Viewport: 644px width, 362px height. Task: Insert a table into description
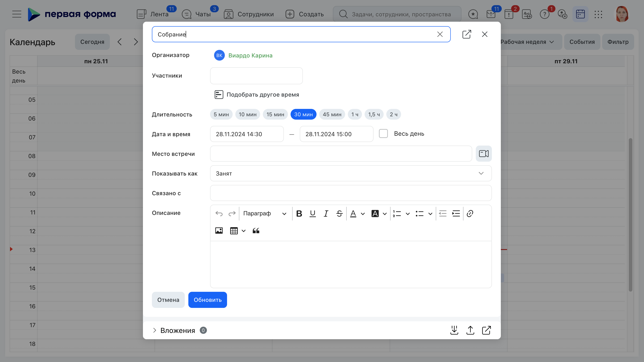pos(234,231)
